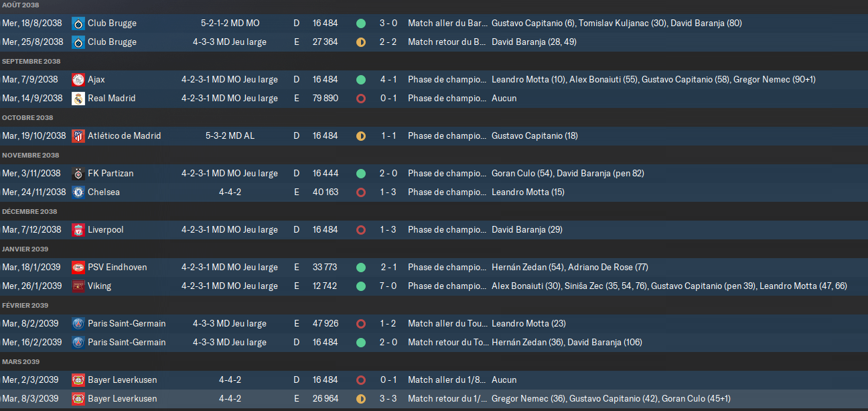Click the Ajax club crest icon
Image resolution: width=868 pixels, height=411 pixels.
78,79
